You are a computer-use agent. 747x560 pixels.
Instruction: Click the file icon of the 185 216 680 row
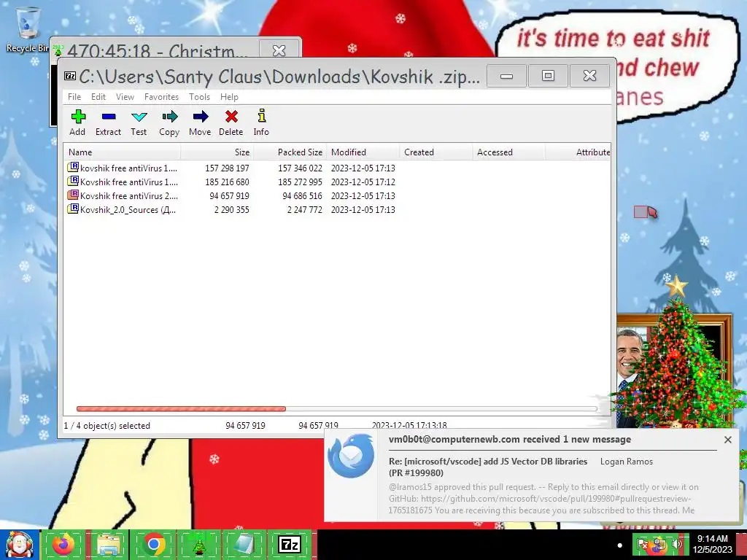(73, 181)
